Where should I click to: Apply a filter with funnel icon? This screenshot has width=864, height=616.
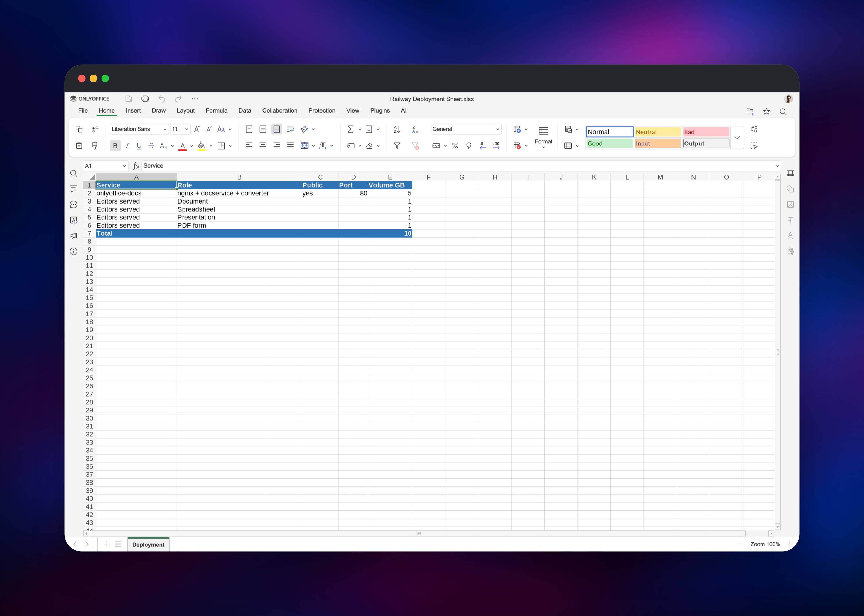[x=397, y=146]
